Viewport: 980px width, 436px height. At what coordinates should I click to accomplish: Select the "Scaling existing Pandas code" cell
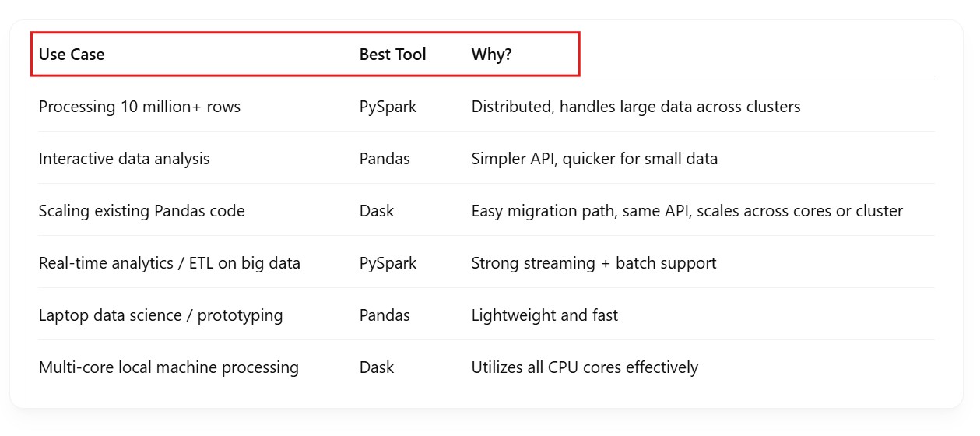click(142, 211)
